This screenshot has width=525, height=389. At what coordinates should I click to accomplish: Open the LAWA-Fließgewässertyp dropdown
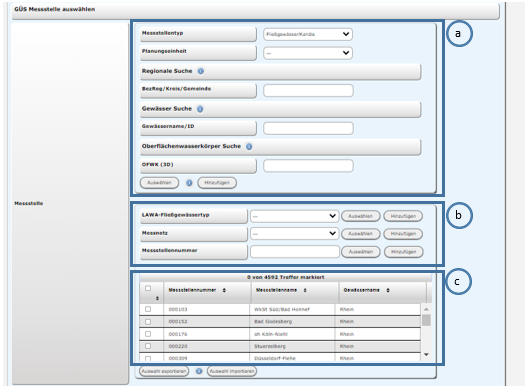pyautogui.click(x=294, y=216)
